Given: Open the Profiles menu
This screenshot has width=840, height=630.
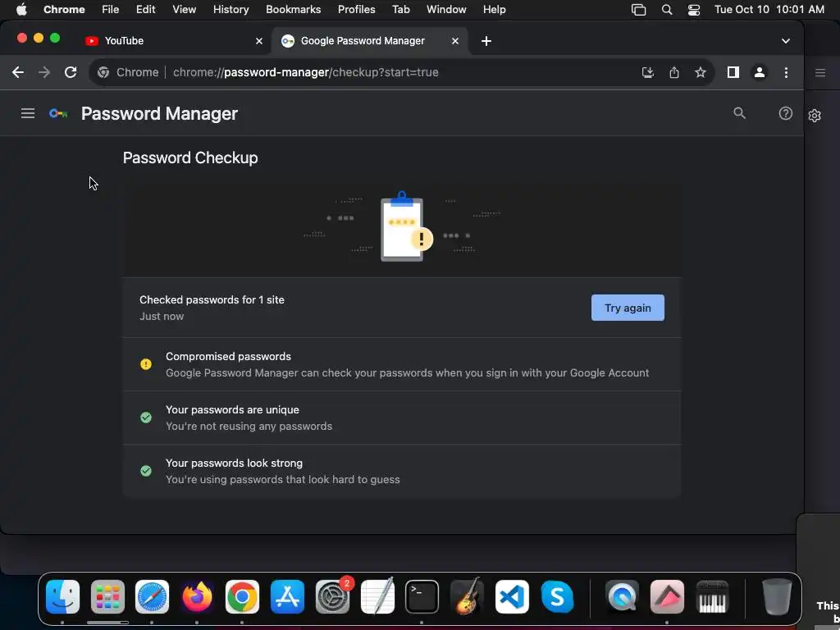Looking at the screenshot, I should pos(356,9).
